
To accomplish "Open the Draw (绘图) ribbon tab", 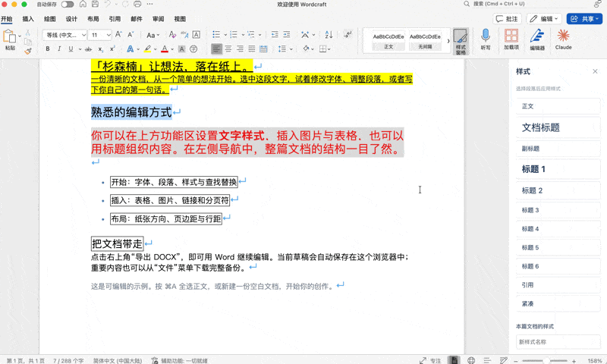I will point(50,18).
